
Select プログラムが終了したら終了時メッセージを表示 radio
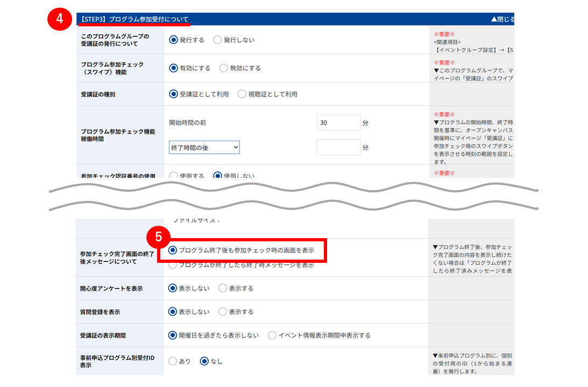coord(173,265)
